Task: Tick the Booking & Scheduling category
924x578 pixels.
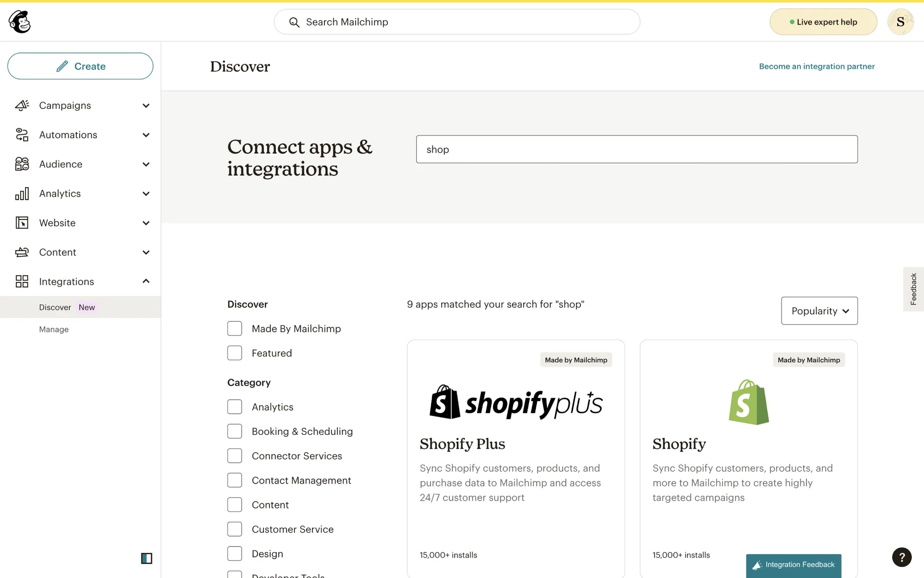Action: click(235, 432)
